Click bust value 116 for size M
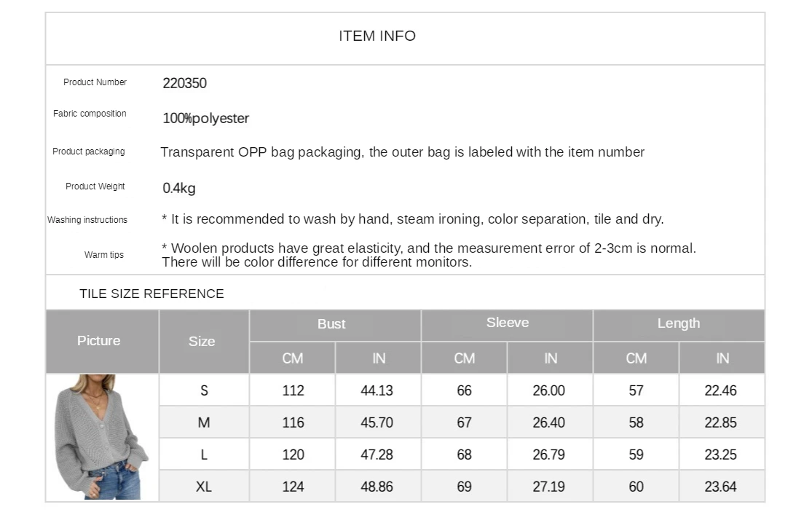 pyautogui.click(x=293, y=422)
